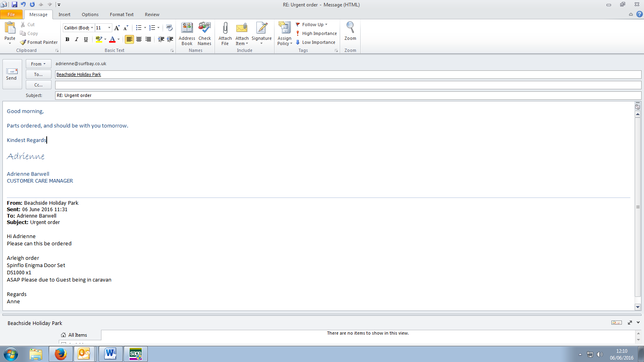Open Outlook from the Windows taskbar
The width and height of the screenshot is (644, 362).
click(84, 354)
